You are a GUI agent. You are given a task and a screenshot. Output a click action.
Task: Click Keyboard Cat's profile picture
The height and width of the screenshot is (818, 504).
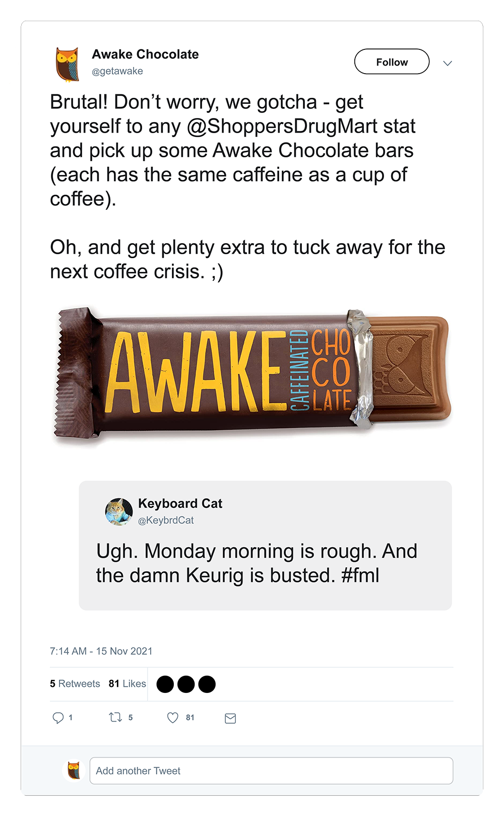(x=118, y=512)
